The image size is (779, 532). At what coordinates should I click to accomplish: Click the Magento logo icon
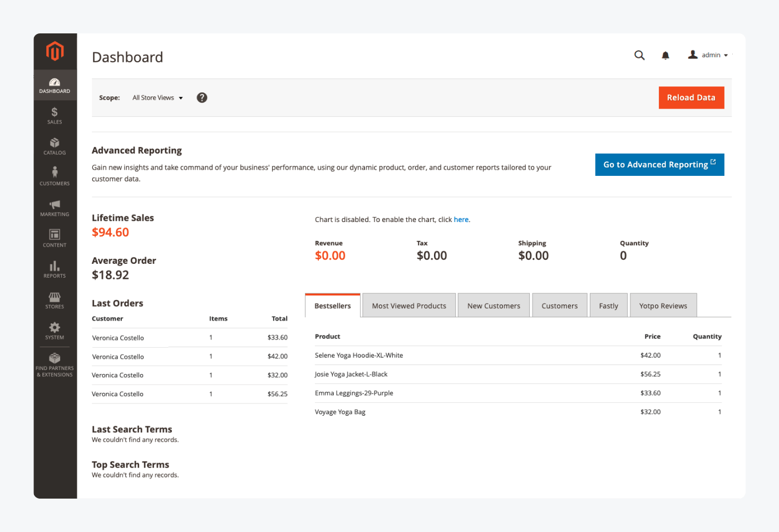[x=55, y=51]
